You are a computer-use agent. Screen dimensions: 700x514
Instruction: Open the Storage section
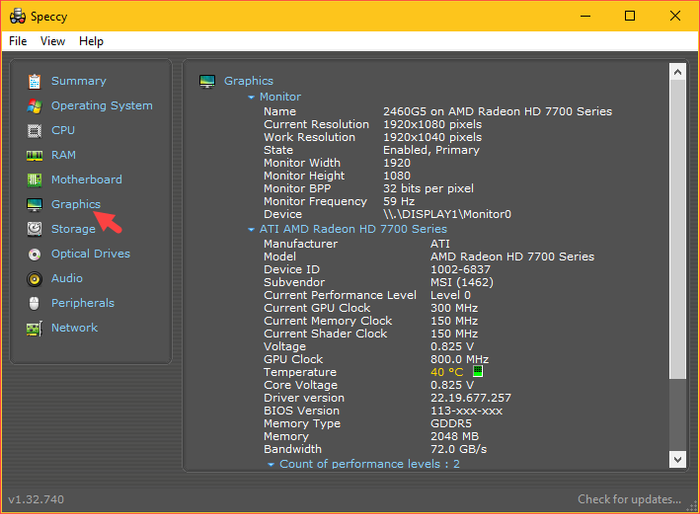coord(73,229)
